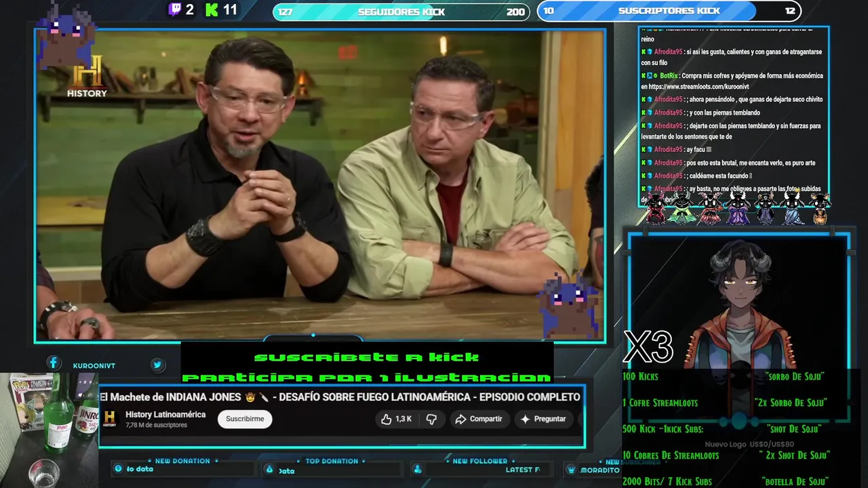Click the Suscribirme button
Viewport: 868px width, 488px height.
[245, 419]
